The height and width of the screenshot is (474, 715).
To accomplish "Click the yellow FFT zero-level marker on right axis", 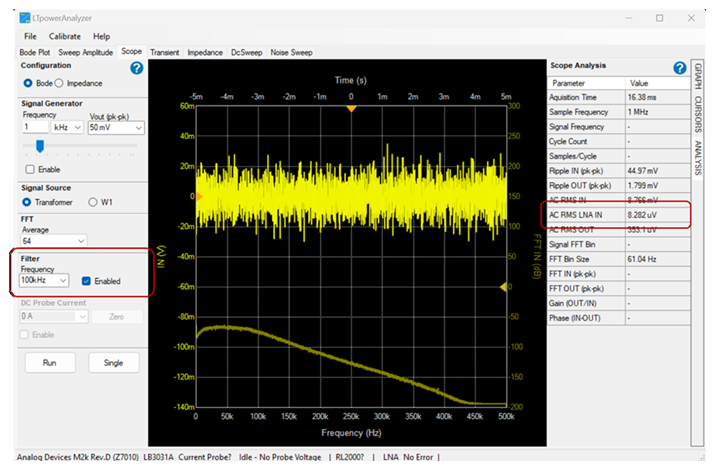I will click(x=503, y=287).
